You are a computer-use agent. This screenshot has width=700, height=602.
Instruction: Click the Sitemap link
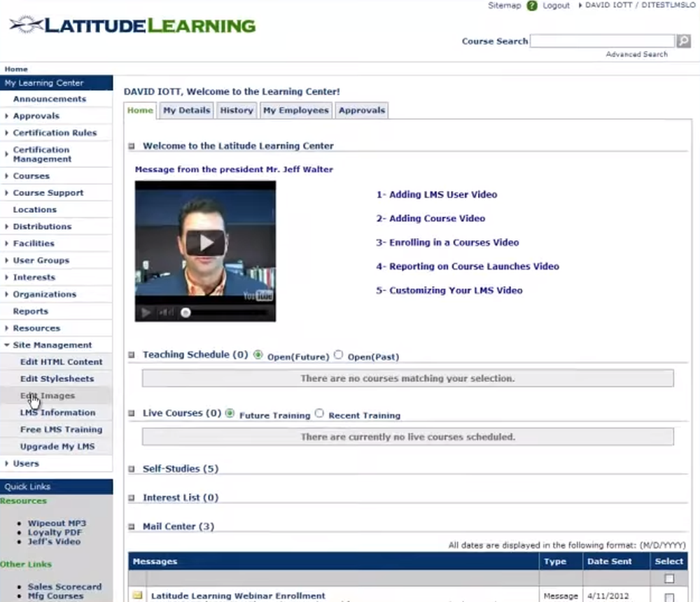point(505,6)
